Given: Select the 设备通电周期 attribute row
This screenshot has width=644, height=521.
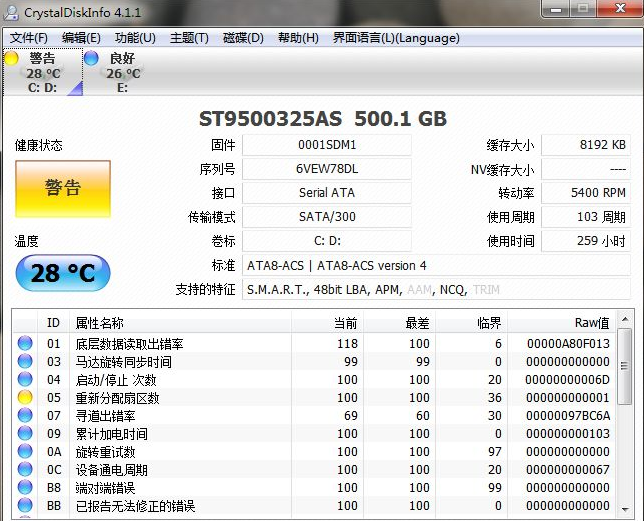Looking at the screenshot, I should (x=315, y=469).
